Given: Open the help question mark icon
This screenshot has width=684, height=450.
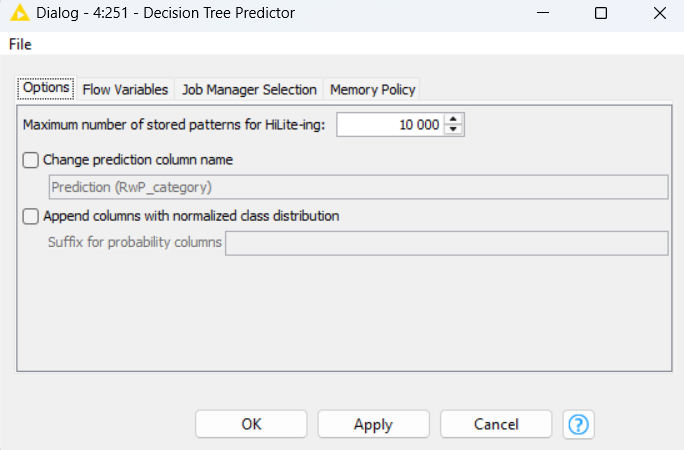Looking at the screenshot, I should pos(578,424).
